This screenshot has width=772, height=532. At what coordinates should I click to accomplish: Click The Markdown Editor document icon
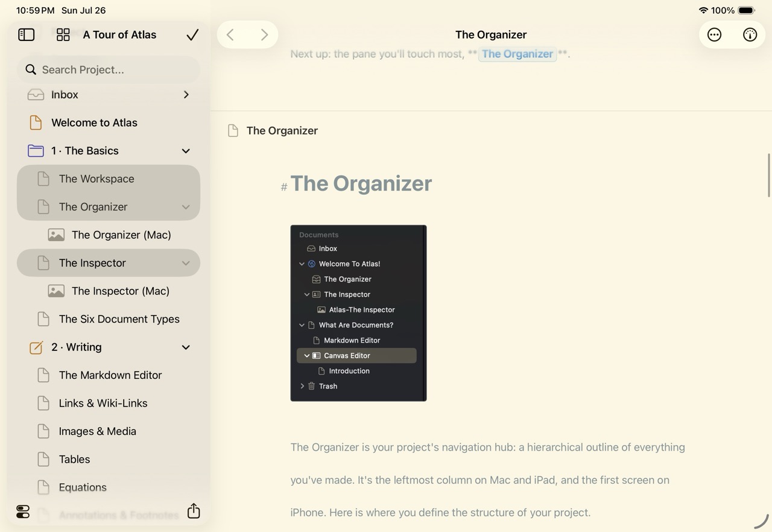coord(43,375)
